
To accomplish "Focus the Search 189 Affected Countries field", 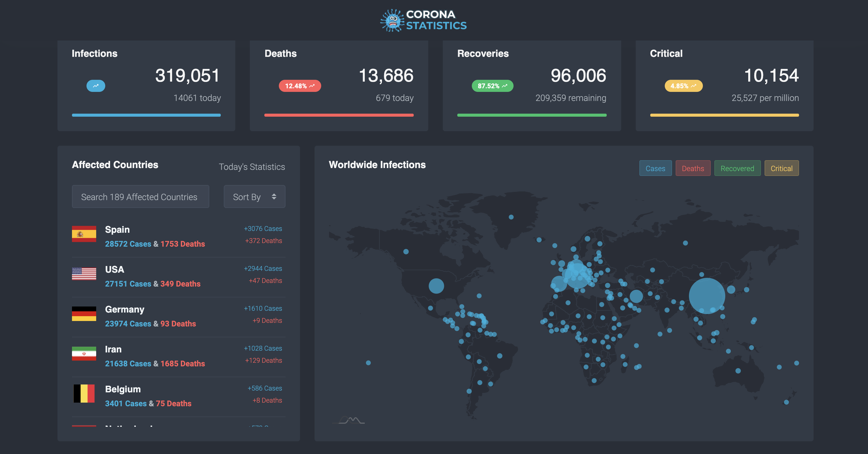I will tap(140, 197).
